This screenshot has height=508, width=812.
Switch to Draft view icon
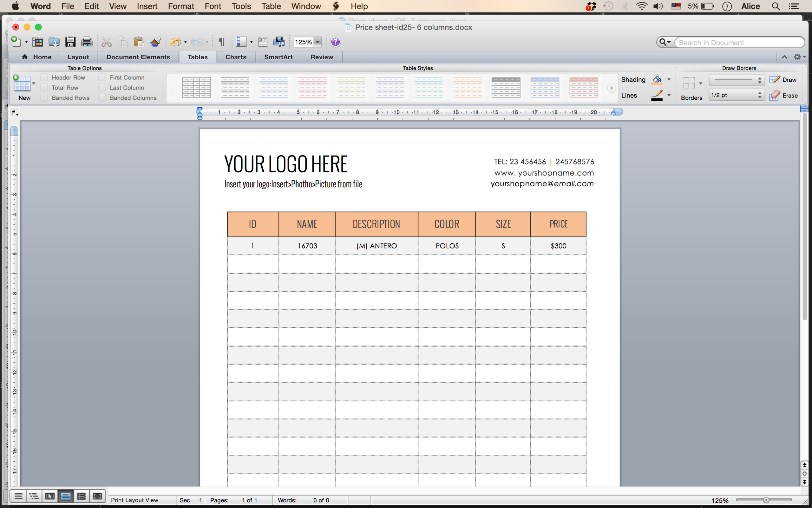(18, 496)
